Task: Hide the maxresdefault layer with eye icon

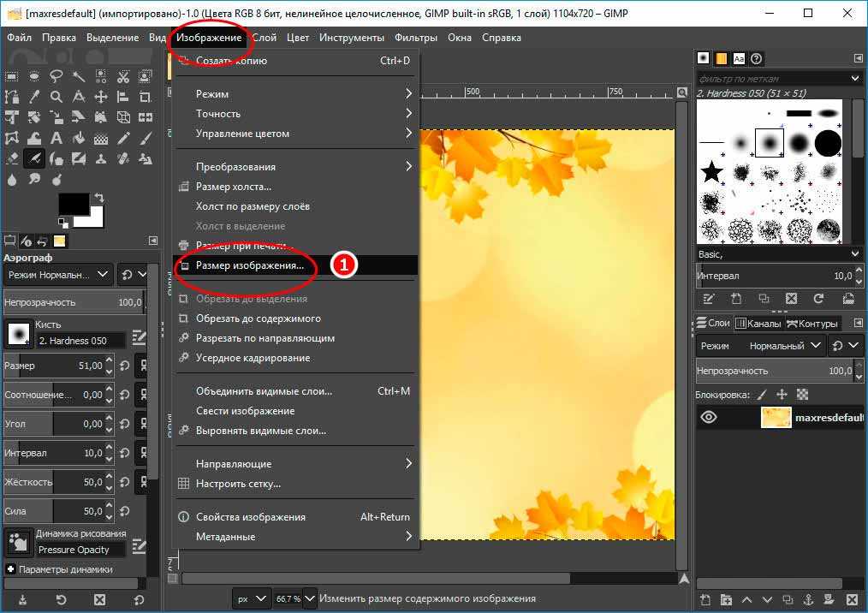Action: (709, 418)
